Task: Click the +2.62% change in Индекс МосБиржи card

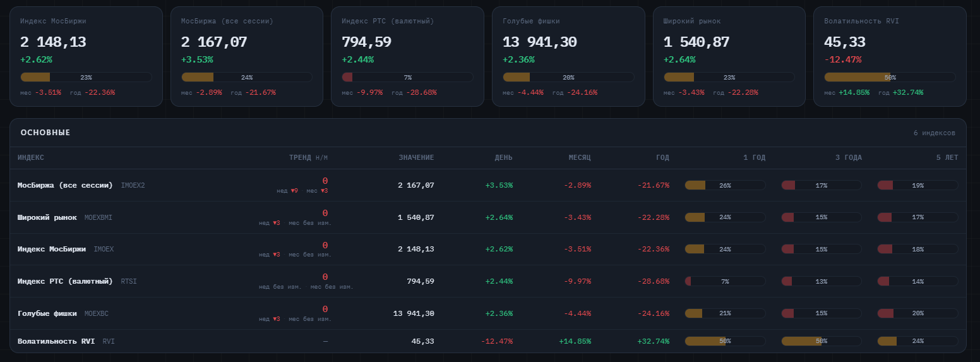Action: coord(36,60)
